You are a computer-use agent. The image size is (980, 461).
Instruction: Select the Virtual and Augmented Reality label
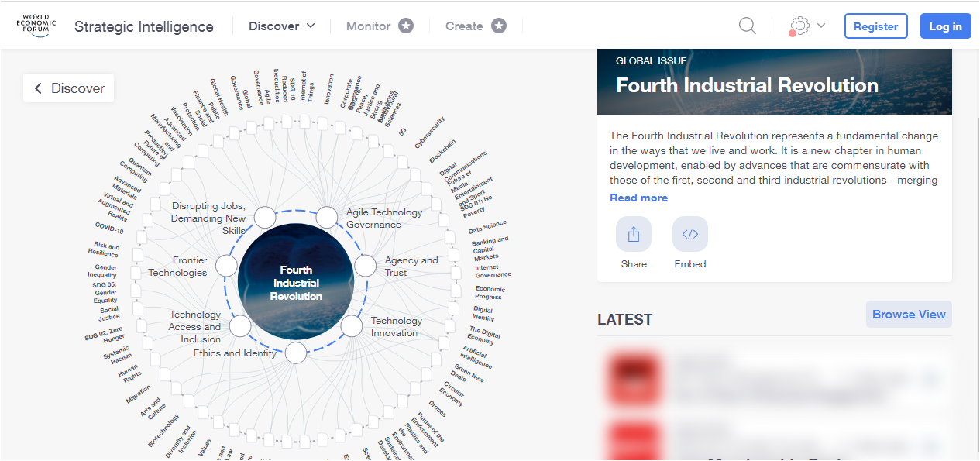pos(115,207)
